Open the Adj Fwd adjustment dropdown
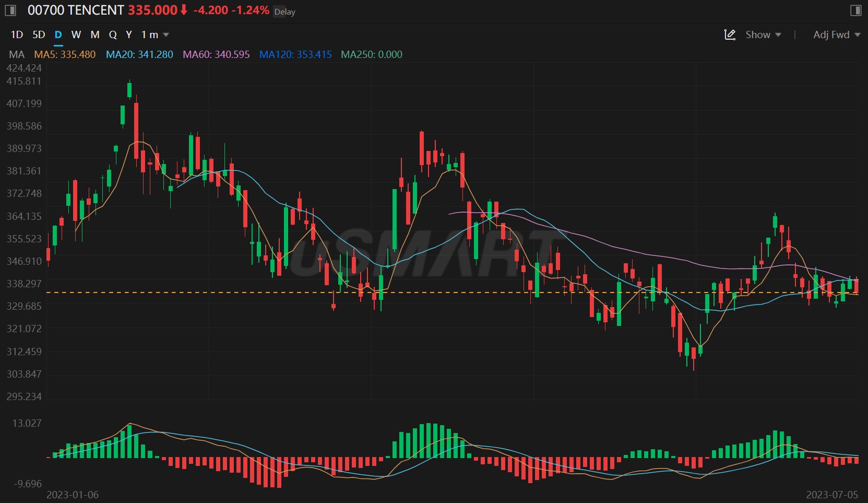Screen dimensions: 868x503 836,34
